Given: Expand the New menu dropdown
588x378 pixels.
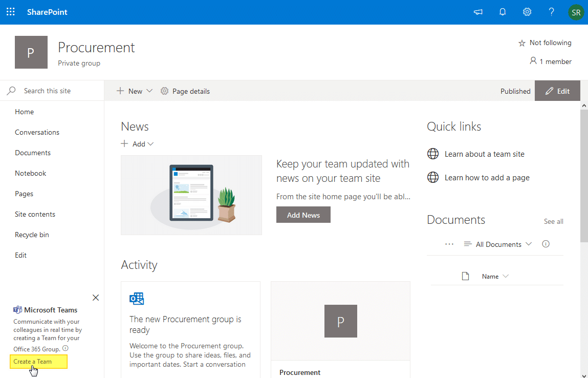Looking at the screenshot, I should pyautogui.click(x=148, y=91).
